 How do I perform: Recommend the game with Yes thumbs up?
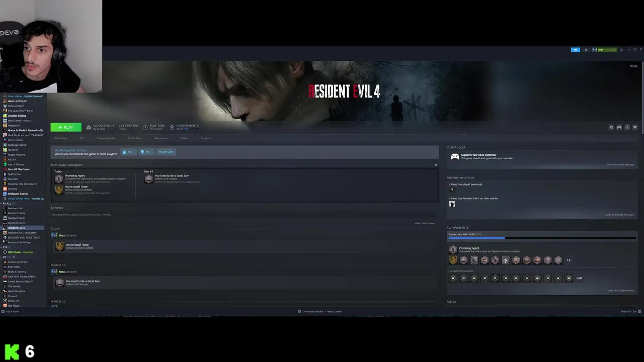coord(128,152)
